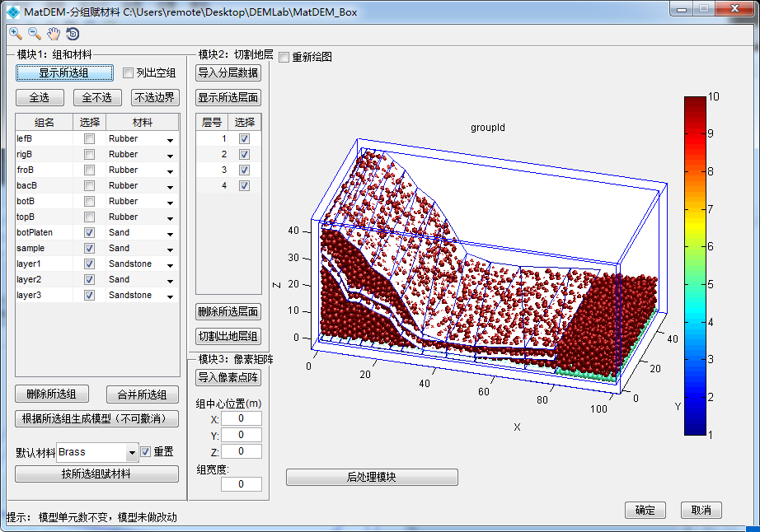
Task: Uncheck the sample group selection
Action: [x=89, y=249]
